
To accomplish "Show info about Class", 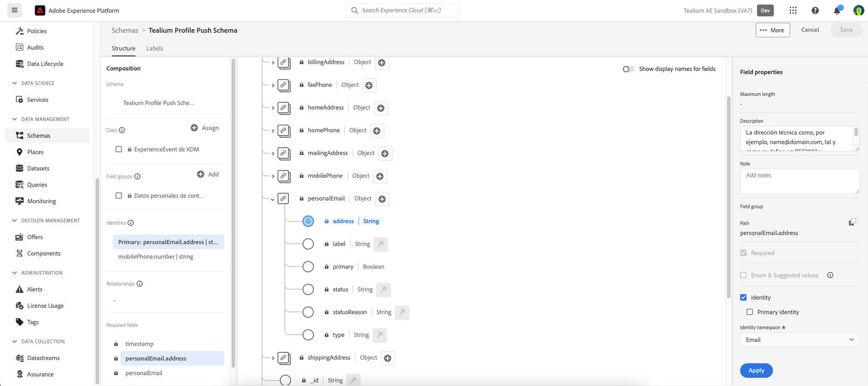I will tap(122, 130).
